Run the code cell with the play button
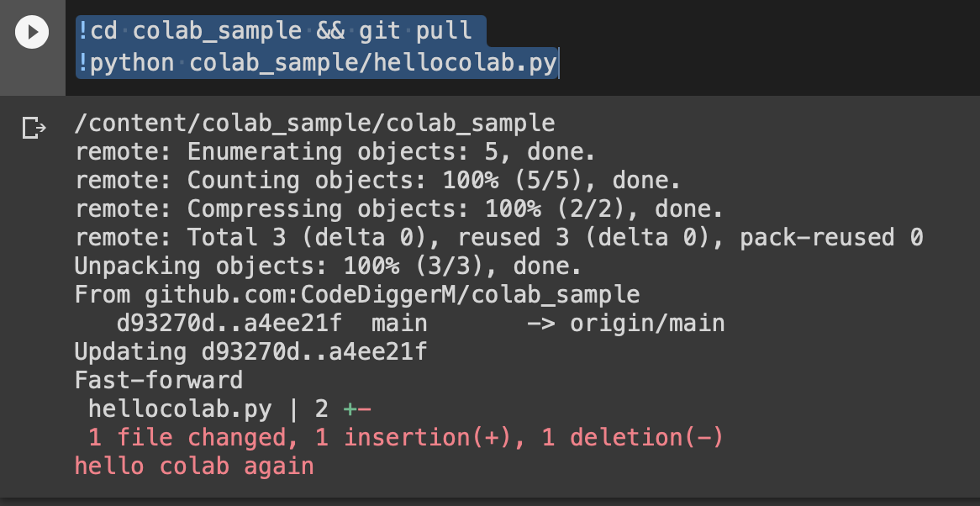The height and width of the screenshot is (506, 980). pyautogui.click(x=32, y=33)
